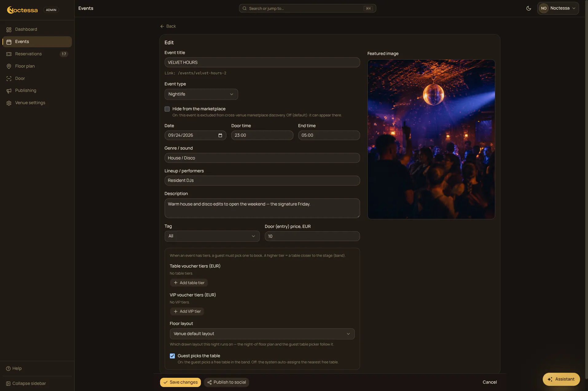Viewport: 588px width, 391px height.
Task: Open the Tag dropdown set to All
Action: pos(212,236)
